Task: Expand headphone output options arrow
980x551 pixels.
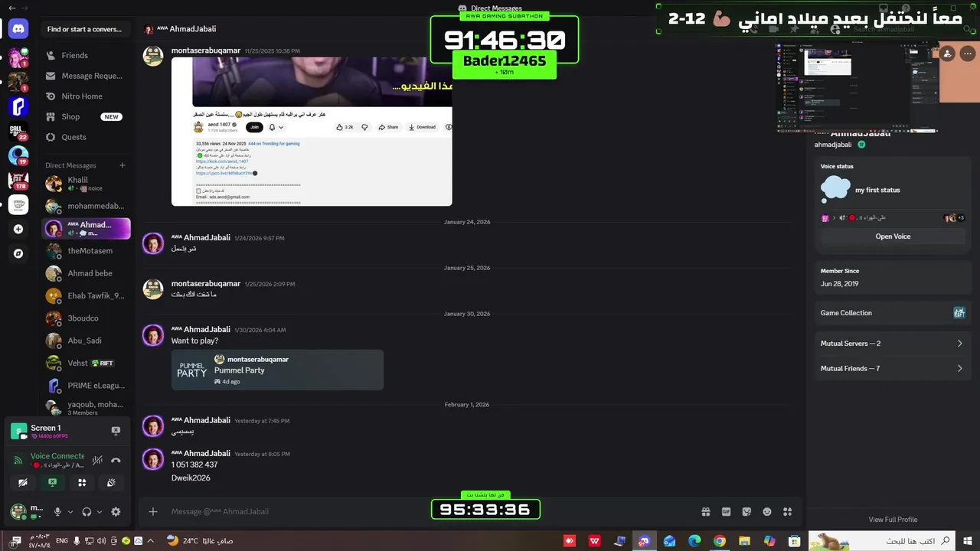Action: pos(100,512)
